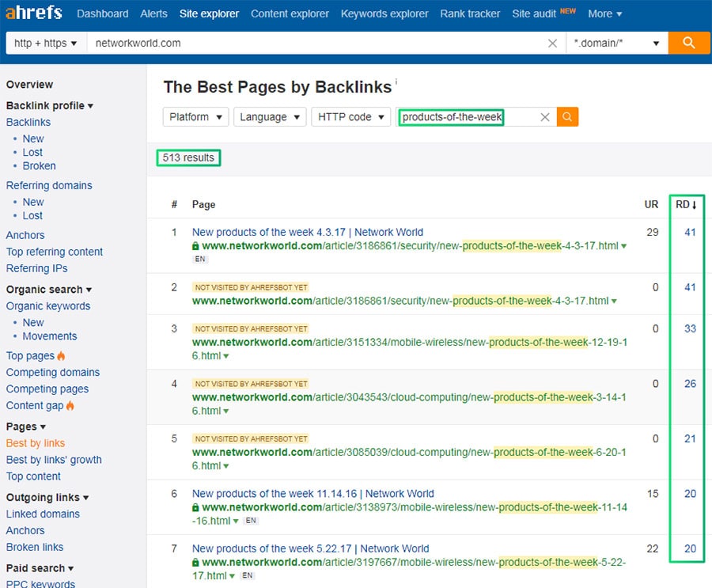Open the info icon beside the page title
Screen dimensions: 712x588
[396, 82]
